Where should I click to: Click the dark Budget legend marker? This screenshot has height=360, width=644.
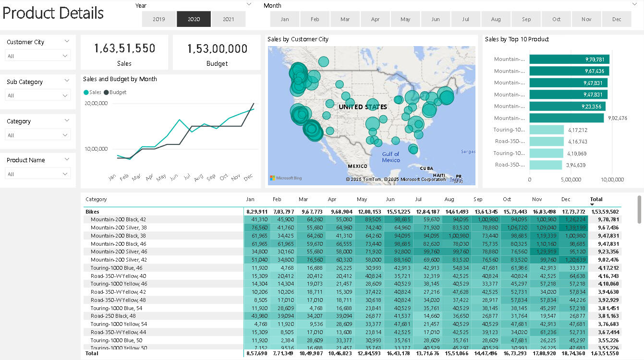[x=106, y=92]
